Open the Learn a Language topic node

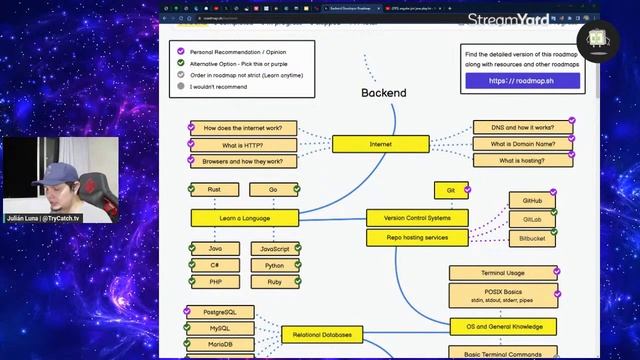245,218
